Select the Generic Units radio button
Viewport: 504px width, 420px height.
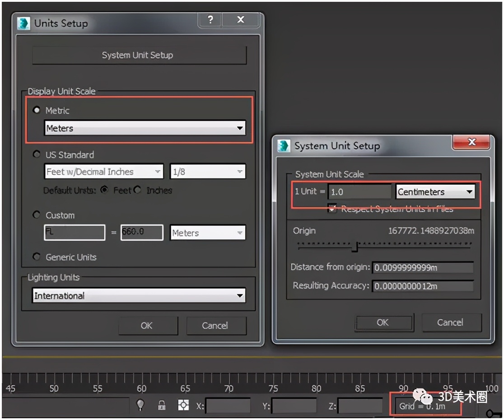(37, 257)
